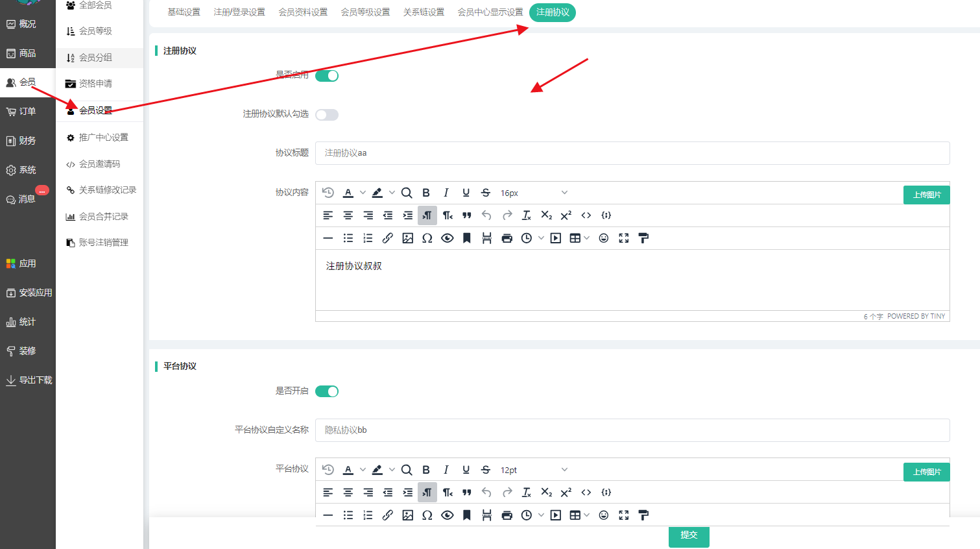Screen dimensions: 980x549
Task: Toggle preview eye in 协议内容 editor
Action: (448, 238)
